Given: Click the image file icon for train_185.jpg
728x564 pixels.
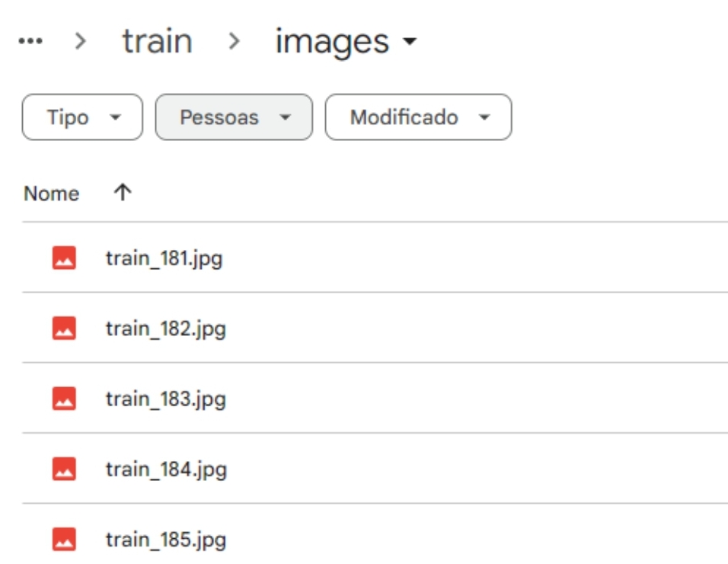Looking at the screenshot, I should click(x=64, y=539).
